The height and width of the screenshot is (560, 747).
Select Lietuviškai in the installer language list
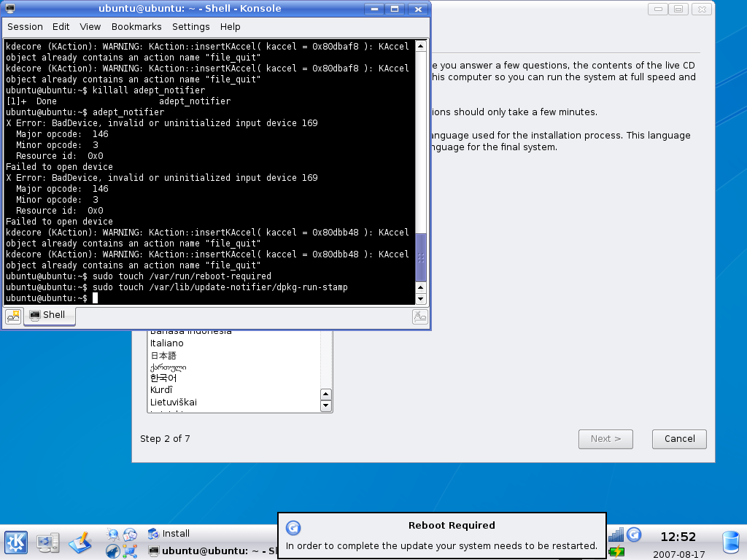coord(174,402)
